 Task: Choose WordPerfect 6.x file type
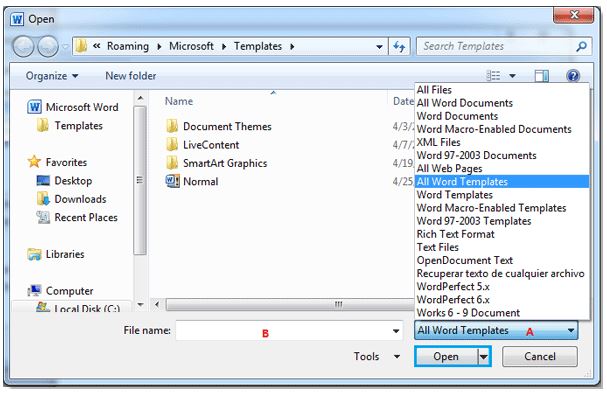[502, 300]
